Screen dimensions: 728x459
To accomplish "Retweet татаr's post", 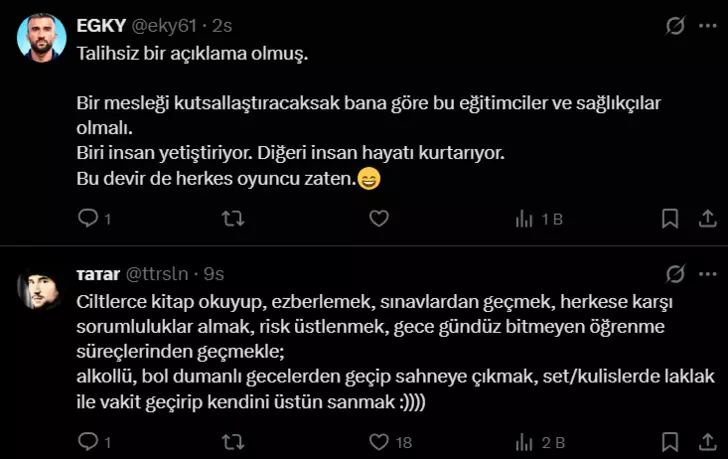I will tap(232, 440).
